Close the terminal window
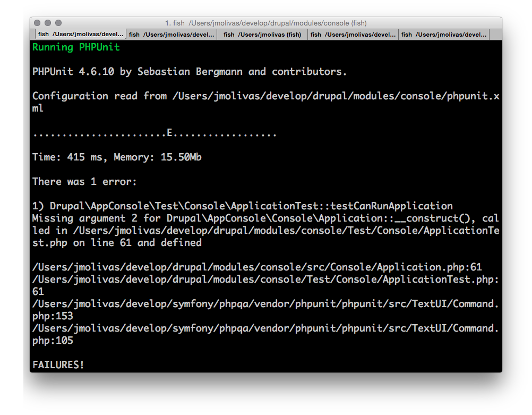This screenshot has height=415, width=532. point(37,23)
